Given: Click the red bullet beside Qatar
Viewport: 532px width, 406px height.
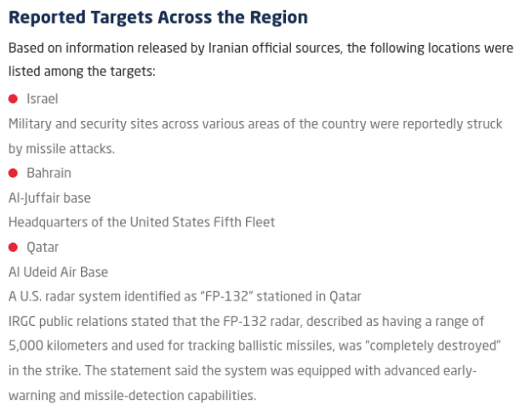Looking at the screenshot, I should [x=13, y=248].
